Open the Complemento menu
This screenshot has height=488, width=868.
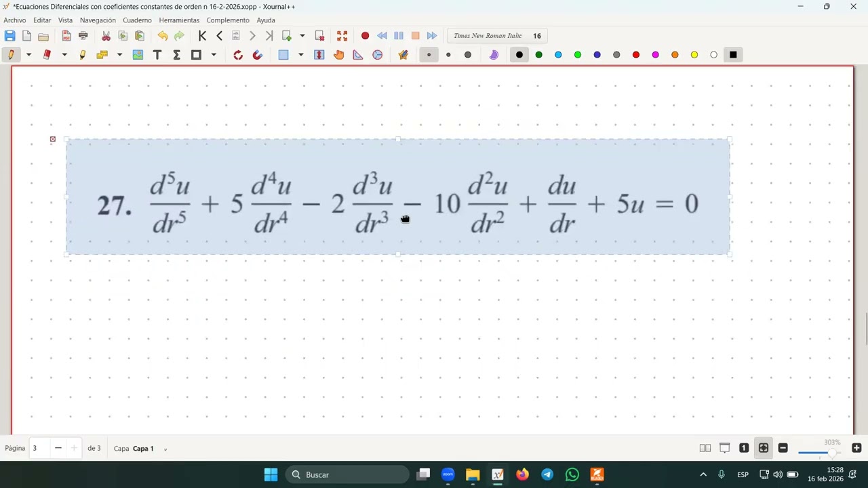[x=228, y=20]
